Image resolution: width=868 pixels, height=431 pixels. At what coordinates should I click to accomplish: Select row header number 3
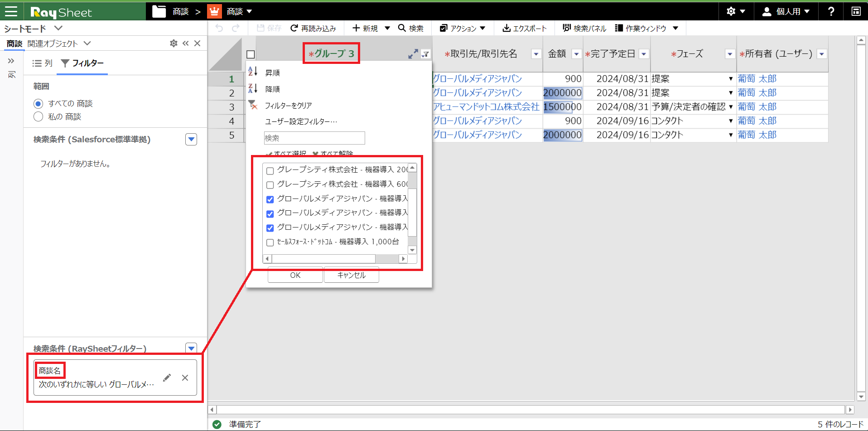[x=231, y=107]
